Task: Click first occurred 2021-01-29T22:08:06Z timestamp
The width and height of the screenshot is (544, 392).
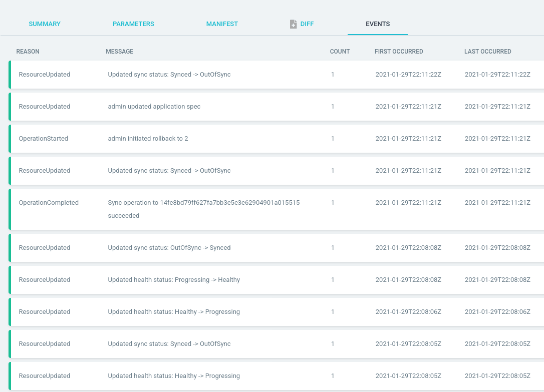Action: (408, 311)
